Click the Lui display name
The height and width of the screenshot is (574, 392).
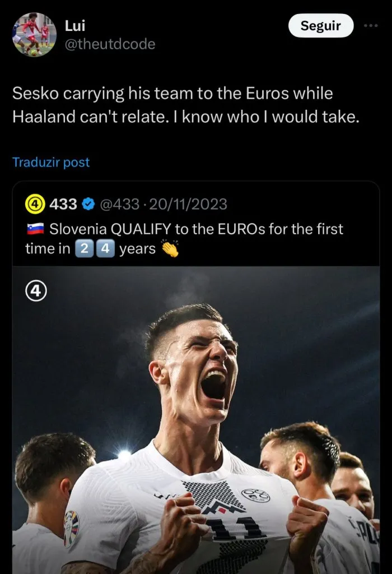tap(75, 26)
